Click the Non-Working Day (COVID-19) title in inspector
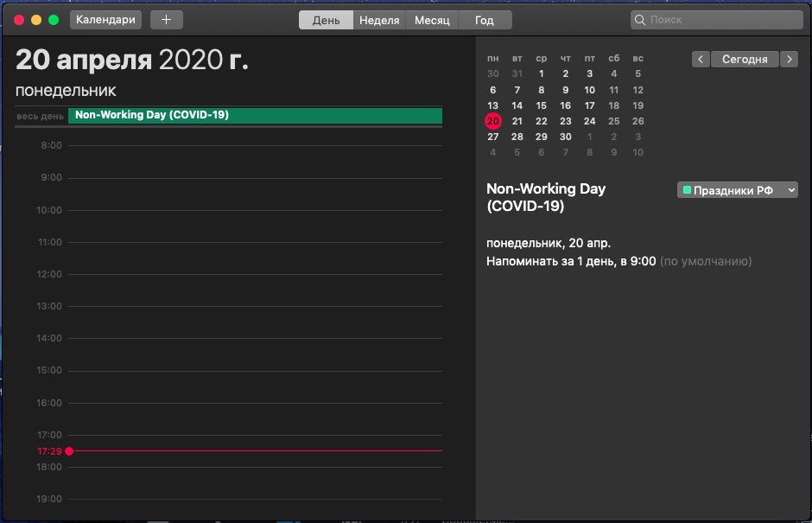This screenshot has height=523, width=812. tap(546, 197)
